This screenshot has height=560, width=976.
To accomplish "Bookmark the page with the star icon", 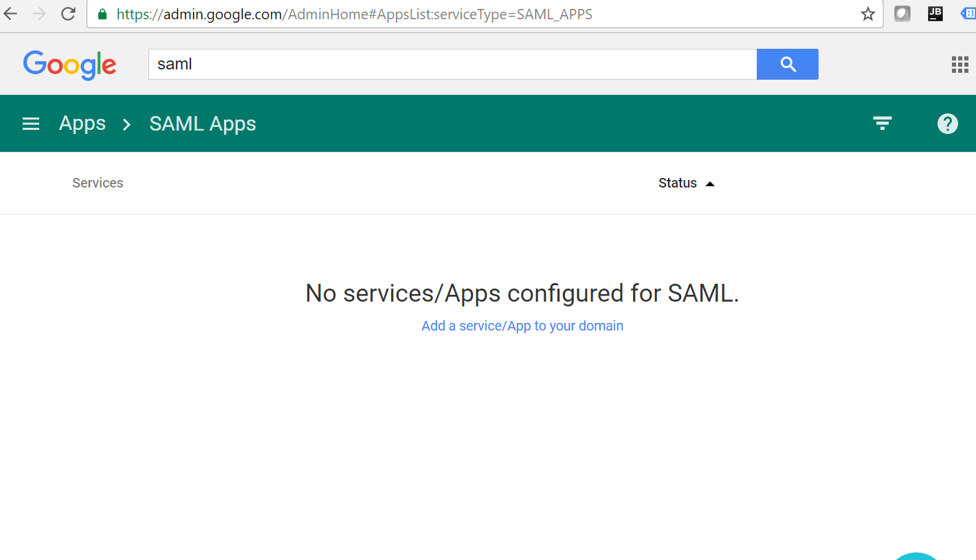I will (x=867, y=13).
